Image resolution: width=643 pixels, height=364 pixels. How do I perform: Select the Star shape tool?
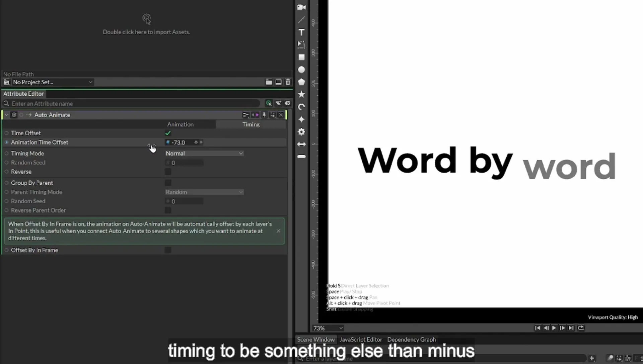[301, 94]
